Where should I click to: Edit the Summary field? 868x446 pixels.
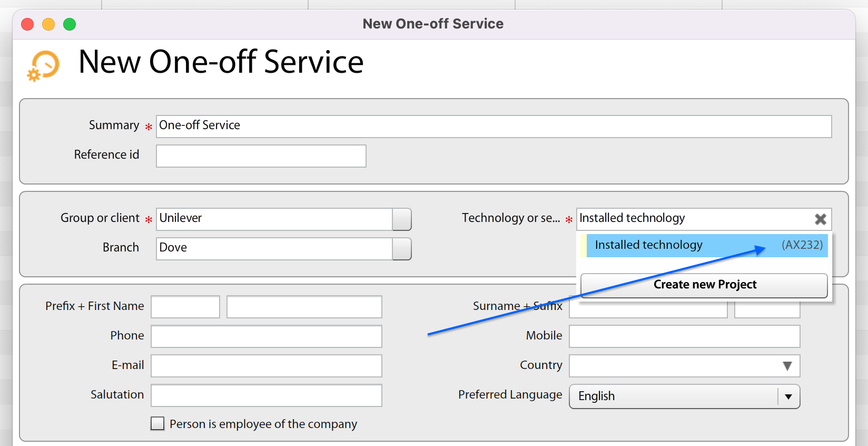[494, 127]
